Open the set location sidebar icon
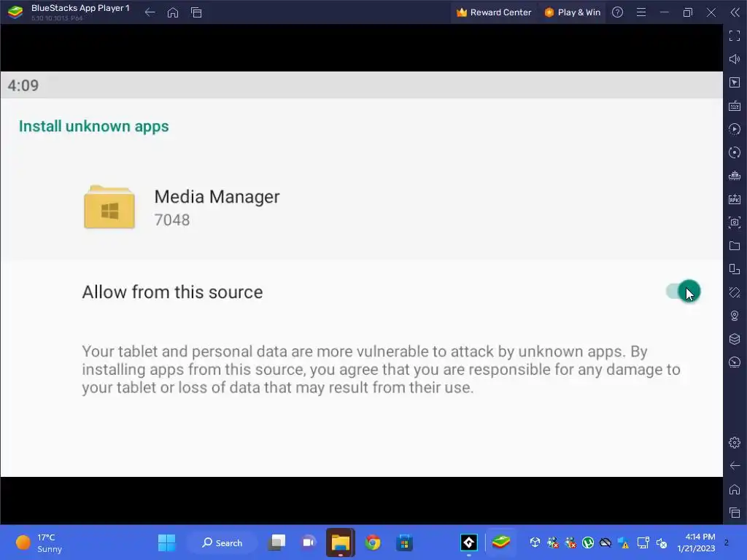This screenshot has width=747, height=560. 735,316
